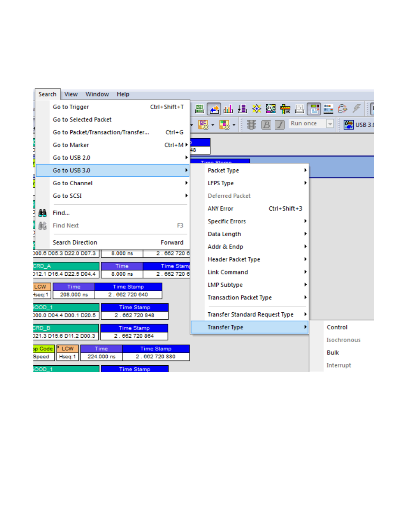
Task: Expand the Go to Channel submenu
Action: coord(112,183)
